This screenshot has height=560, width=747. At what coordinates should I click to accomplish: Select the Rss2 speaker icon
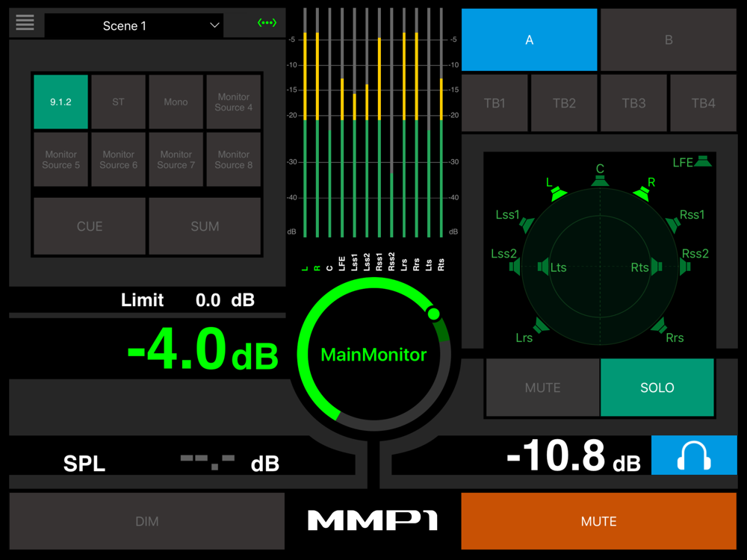point(685,267)
